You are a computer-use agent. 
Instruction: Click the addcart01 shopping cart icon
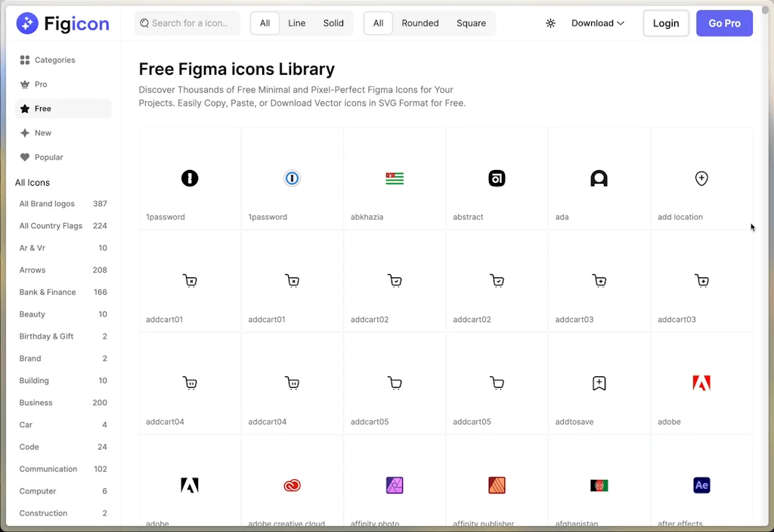click(x=190, y=280)
